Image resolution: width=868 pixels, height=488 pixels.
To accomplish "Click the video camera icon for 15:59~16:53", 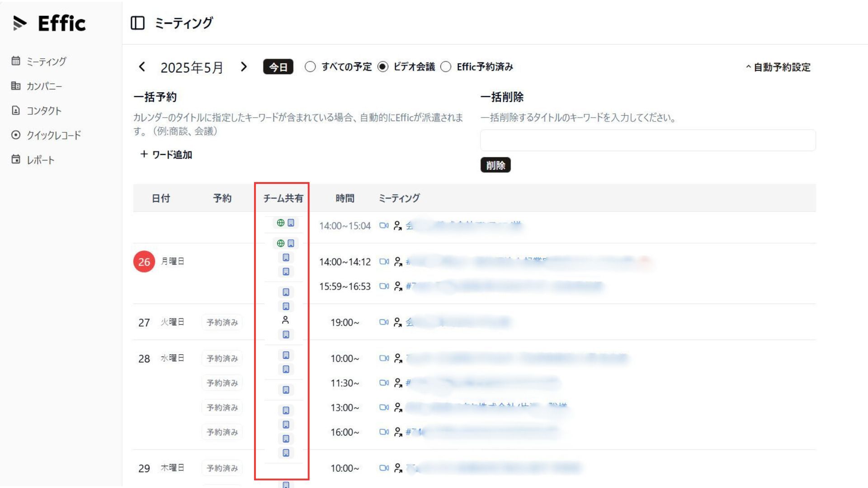I will [x=384, y=286].
